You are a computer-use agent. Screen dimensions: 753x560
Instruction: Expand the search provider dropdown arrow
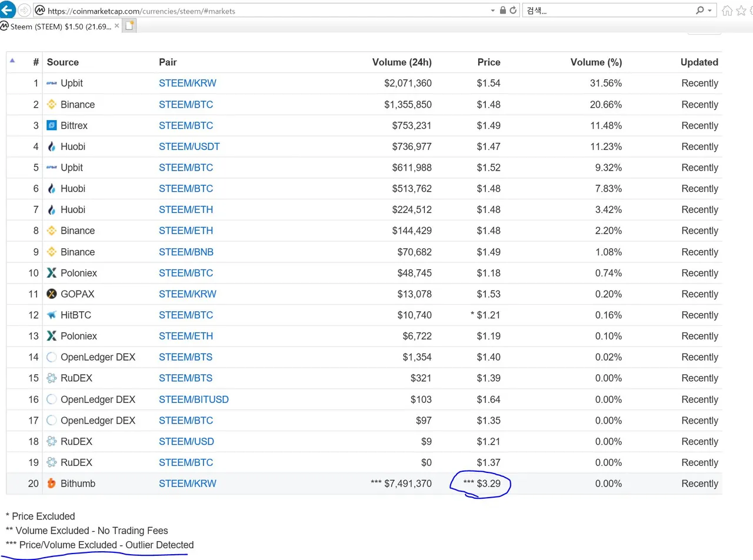pyautogui.click(x=710, y=11)
